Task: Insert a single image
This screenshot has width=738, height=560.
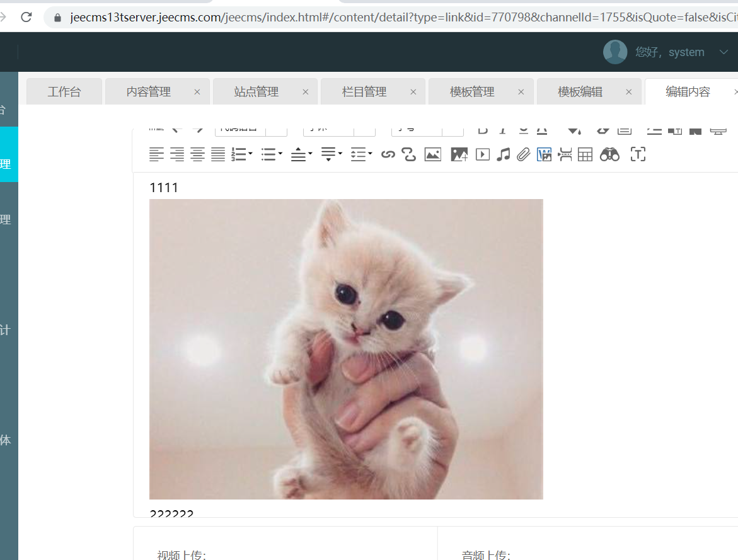Action: pos(433,154)
